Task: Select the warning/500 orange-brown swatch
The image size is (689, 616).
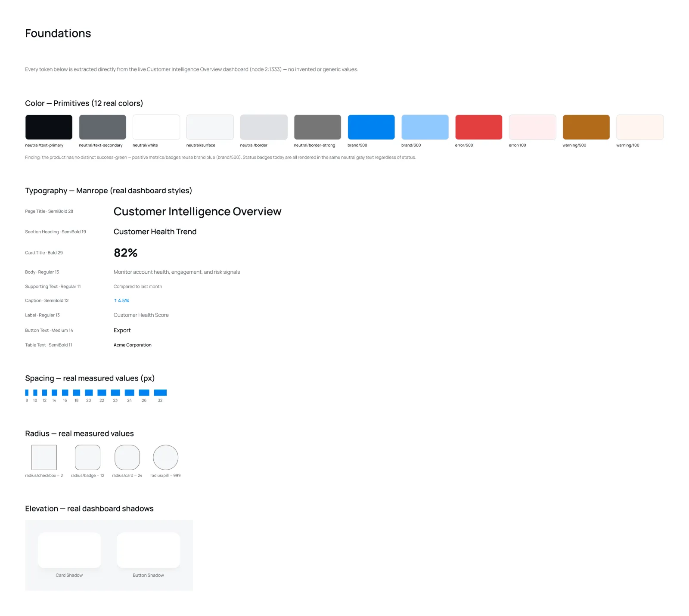Action: (x=586, y=127)
